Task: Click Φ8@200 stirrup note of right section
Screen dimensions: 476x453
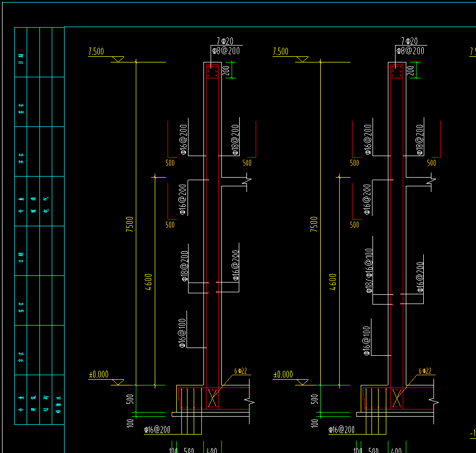Action: [x=410, y=51]
